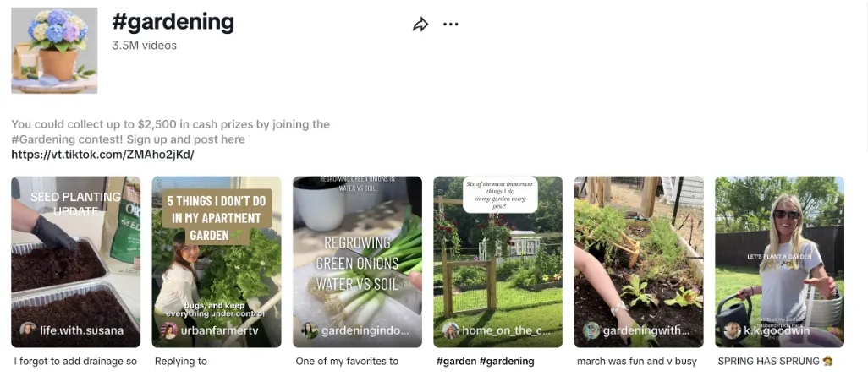Screen dimensions: 868x376
Task: Open the Seed Planting Update video
Action: pyautogui.click(x=76, y=262)
